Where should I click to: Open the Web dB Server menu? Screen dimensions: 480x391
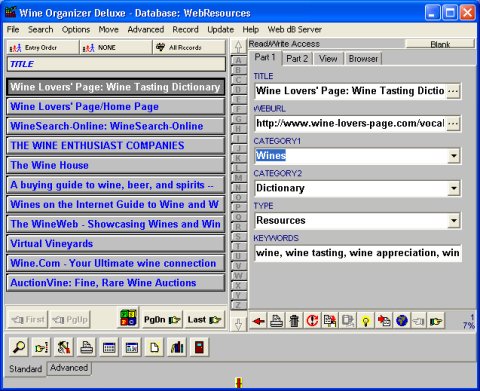(x=295, y=29)
